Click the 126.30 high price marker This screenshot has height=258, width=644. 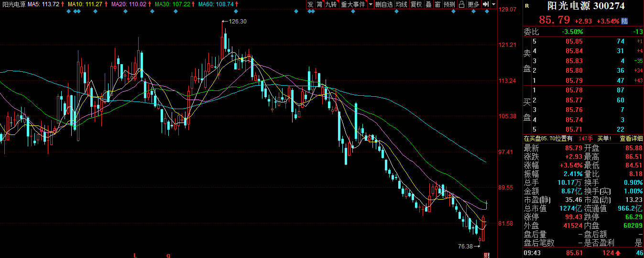[237, 22]
